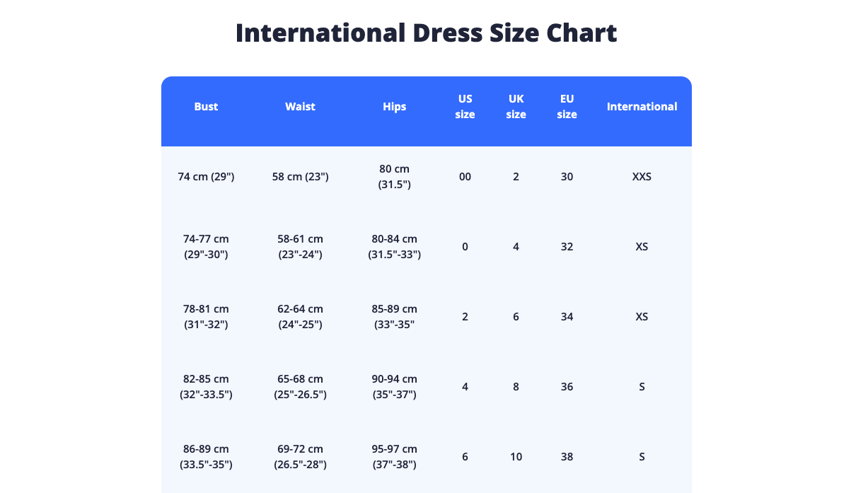Click the UK size 10 cell
The width and height of the screenshot is (868, 493).
pos(516,457)
